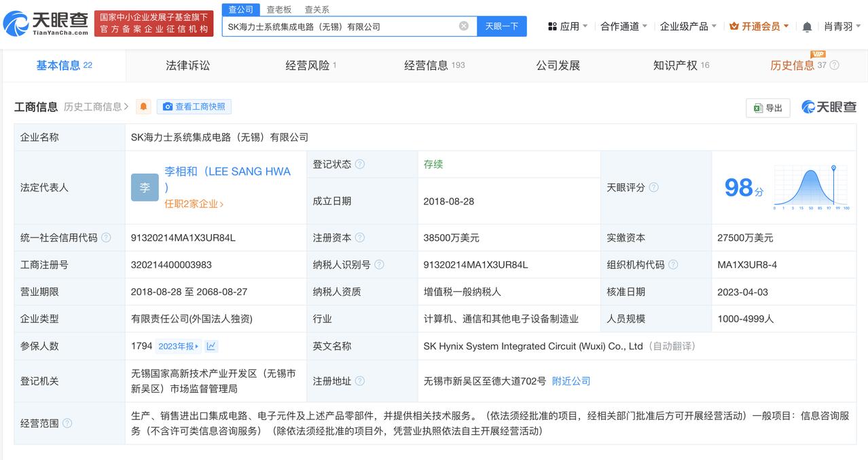Click the 天眼评分 distribution curve chart
The width and height of the screenshot is (868, 460).
[812, 187]
